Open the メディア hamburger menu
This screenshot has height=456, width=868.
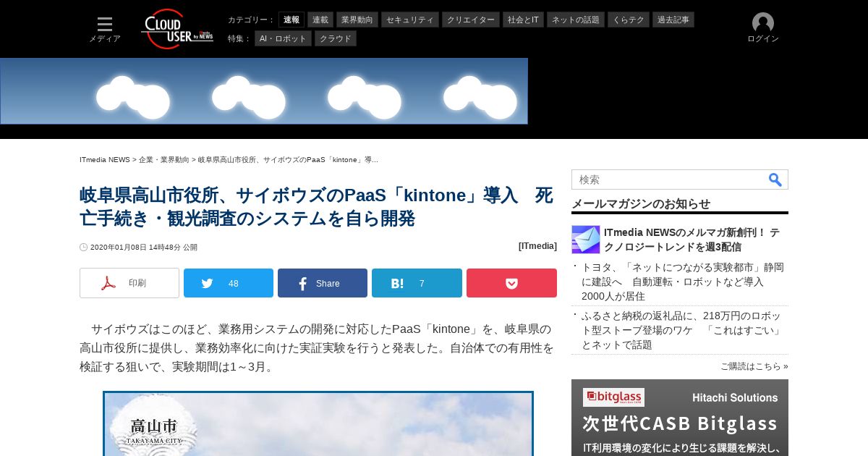coord(105,30)
